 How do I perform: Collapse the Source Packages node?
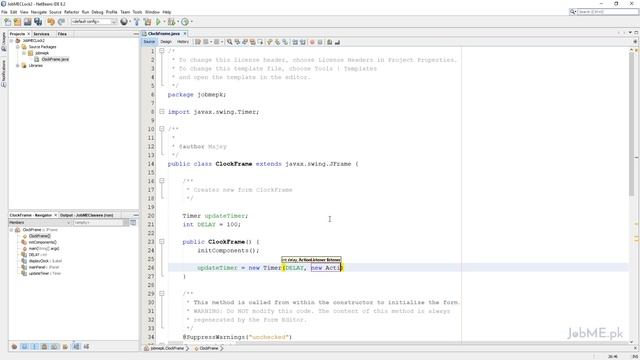pyautogui.click(x=18, y=47)
